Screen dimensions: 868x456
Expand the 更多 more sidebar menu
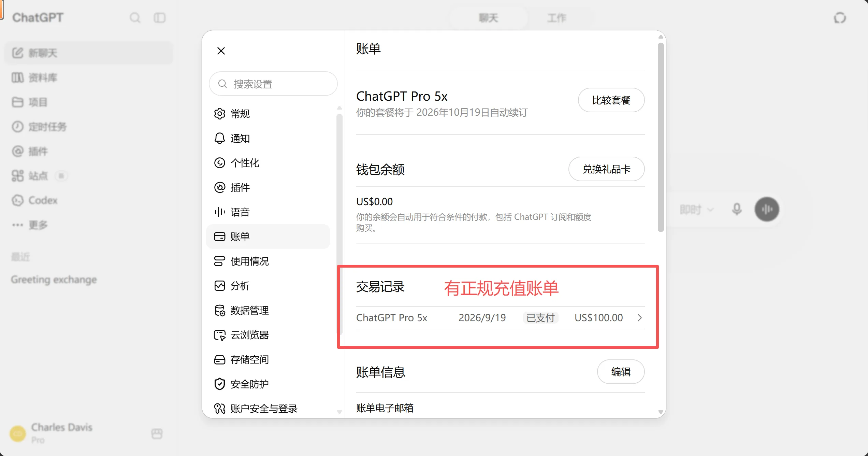point(89,225)
